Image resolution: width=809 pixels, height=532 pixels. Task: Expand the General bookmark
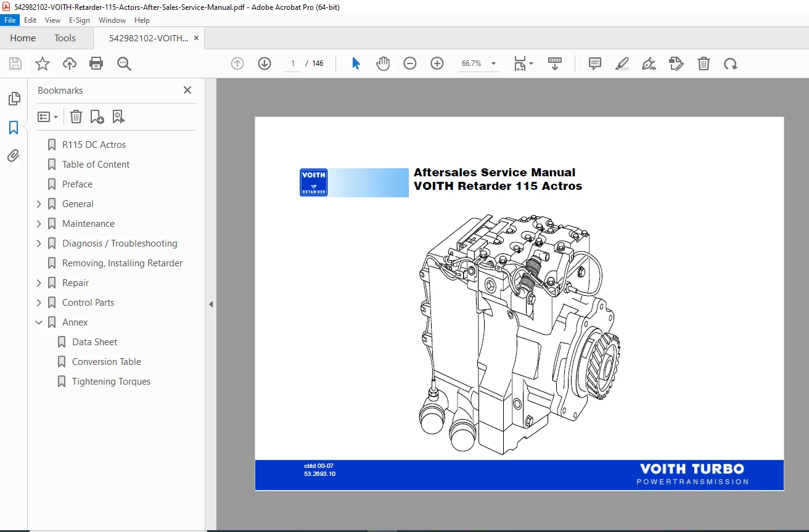click(39, 204)
